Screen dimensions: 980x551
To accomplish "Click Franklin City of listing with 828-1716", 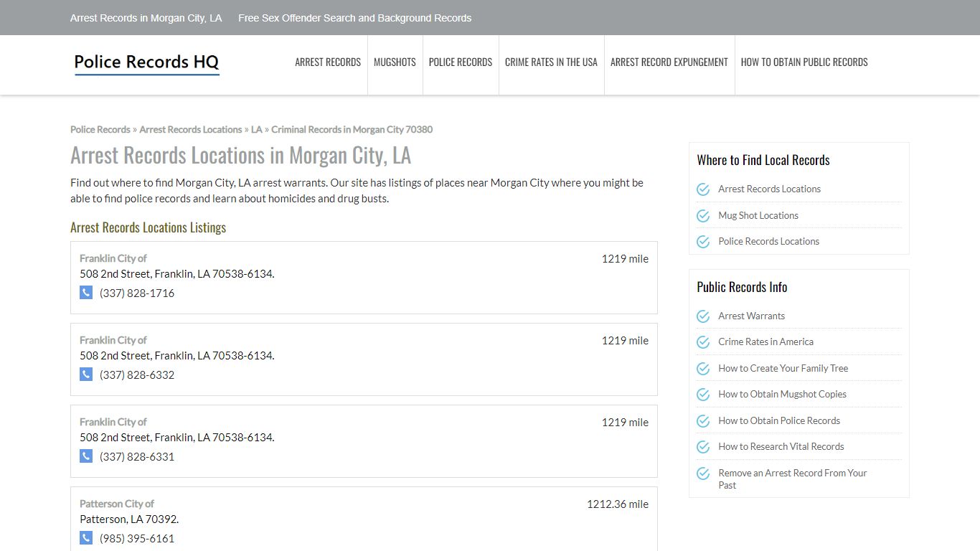I will tap(113, 259).
